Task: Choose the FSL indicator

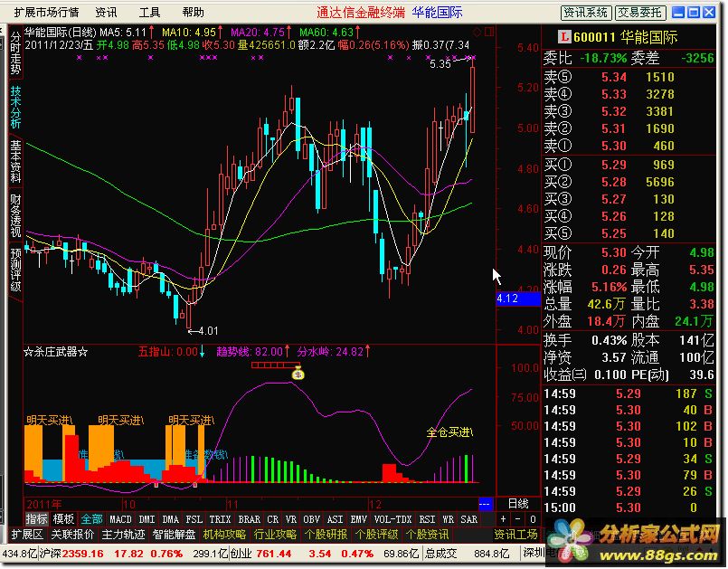Action: point(194,519)
